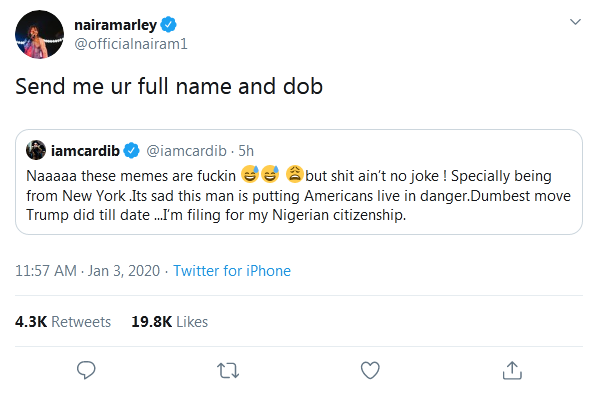Screen dimensions: 598x394
Task: Open iamcardib's small avatar in quoted tweet
Action: coord(36,150)
